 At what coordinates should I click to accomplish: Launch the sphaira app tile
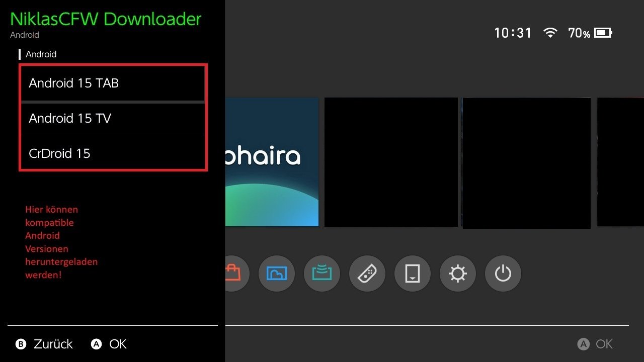tap(272, 162)
